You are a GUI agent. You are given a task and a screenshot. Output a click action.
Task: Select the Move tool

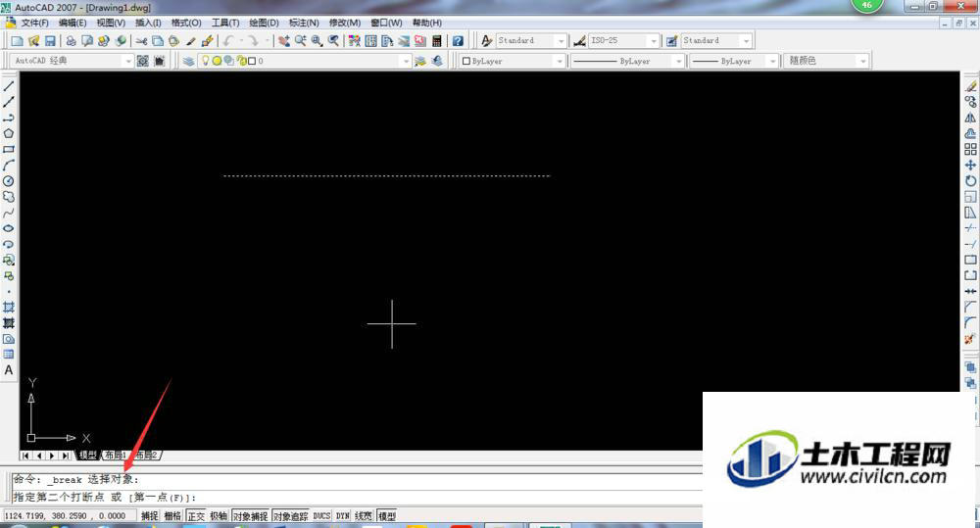[970, 165]
